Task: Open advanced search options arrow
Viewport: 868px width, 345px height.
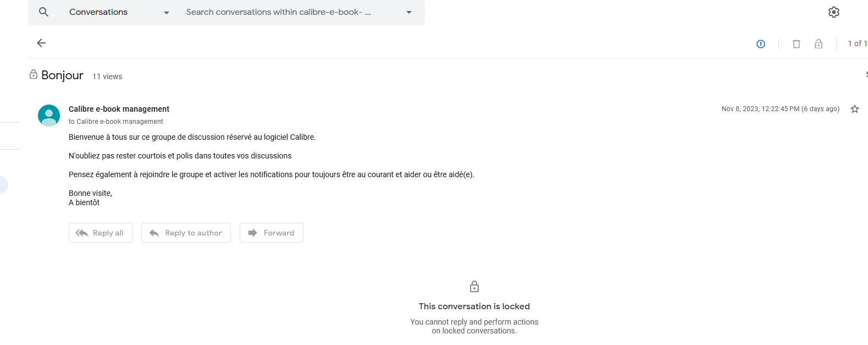Action: click(409, 12)
